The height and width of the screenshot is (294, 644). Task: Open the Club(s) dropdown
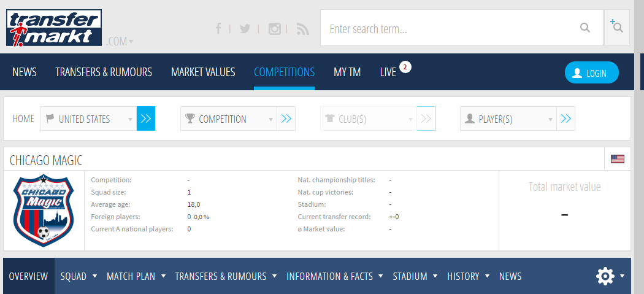(x=369, y=119)
